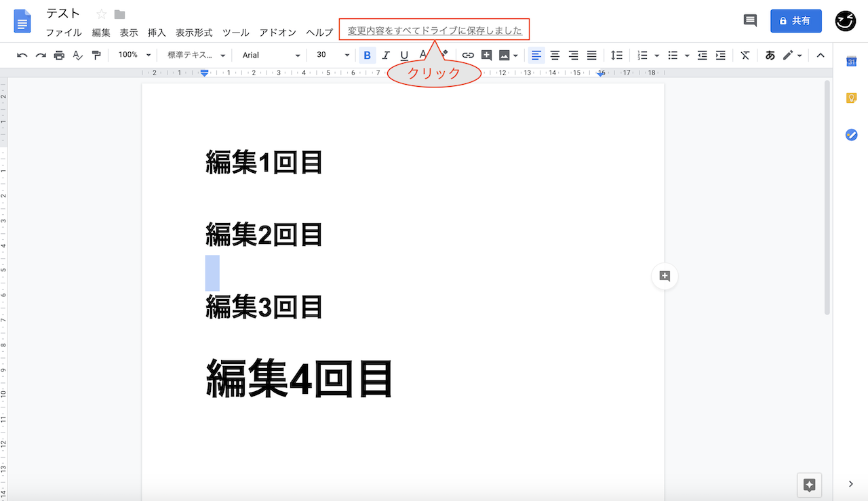Screen dimensions: 868x501
Task: Print the document with printer icon
Action: click(59, 55)
